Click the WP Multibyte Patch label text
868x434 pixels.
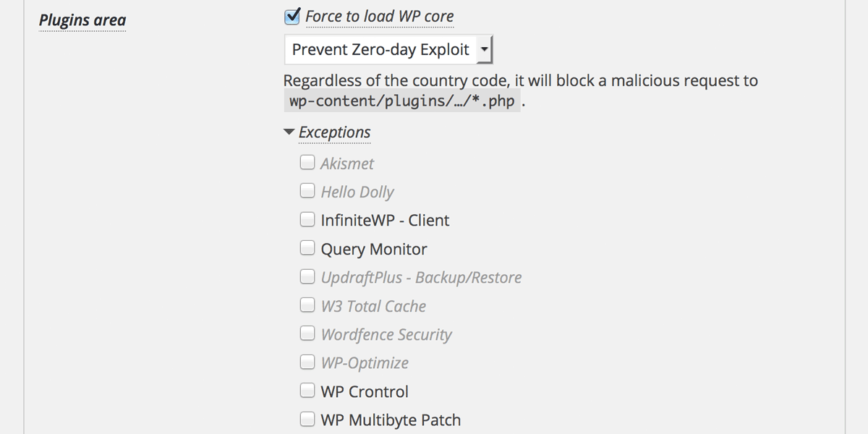coord(391,420)
